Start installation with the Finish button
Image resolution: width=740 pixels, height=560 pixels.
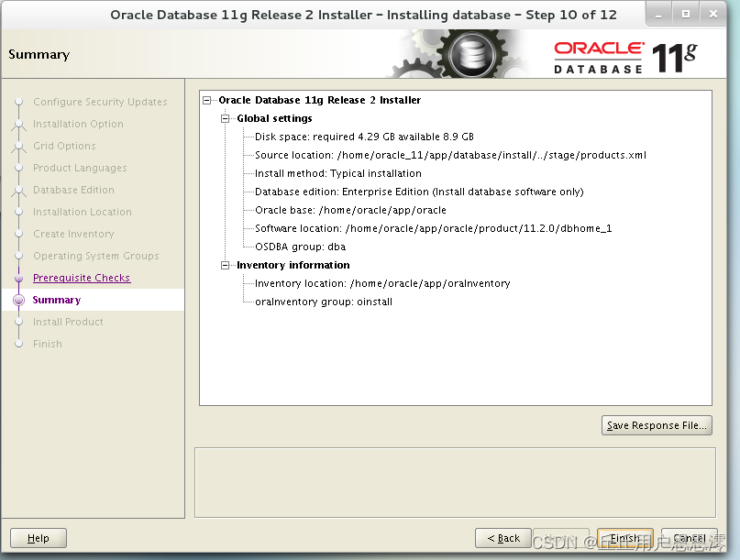(x=624, y=538)
